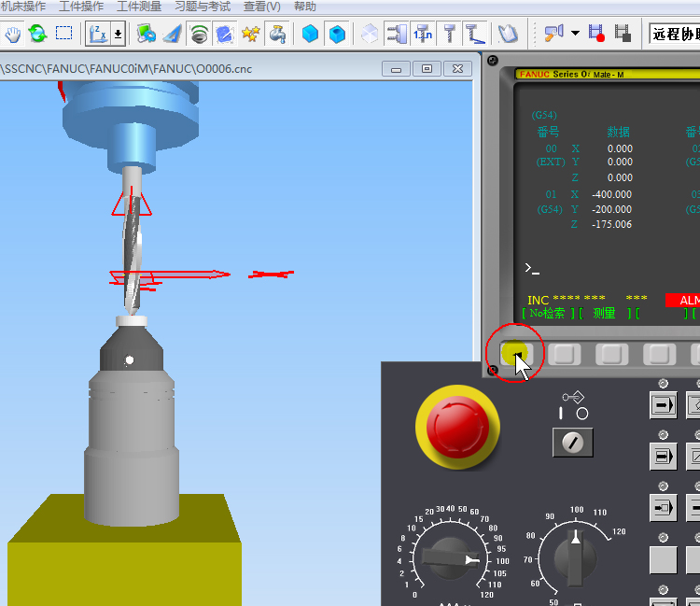
Task: Click the display settings monitor icon
Action: pos(146,34)
